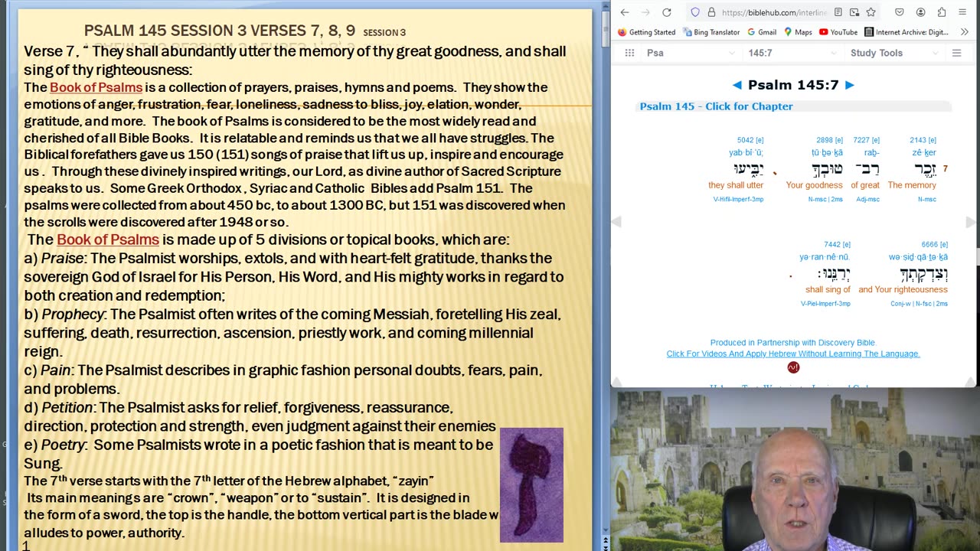This screenshot has width=980, height=551.
Task: Go to previous verse with left arrow
Action: pos(737,85)
